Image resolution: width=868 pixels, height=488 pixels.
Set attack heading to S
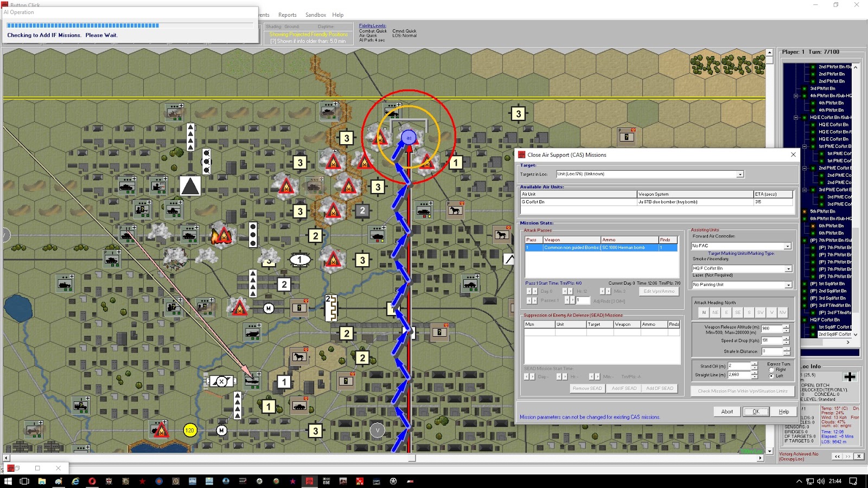(x=749, y=312)
